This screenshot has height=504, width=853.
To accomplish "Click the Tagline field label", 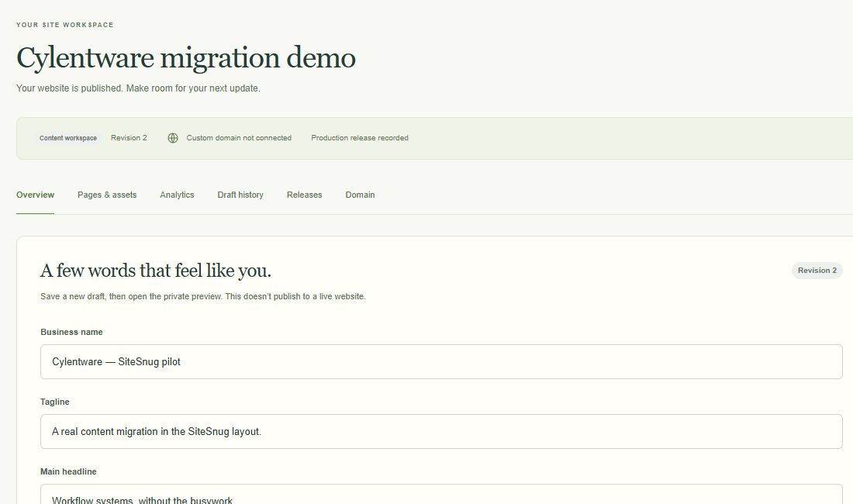I will tap(55, 402).
